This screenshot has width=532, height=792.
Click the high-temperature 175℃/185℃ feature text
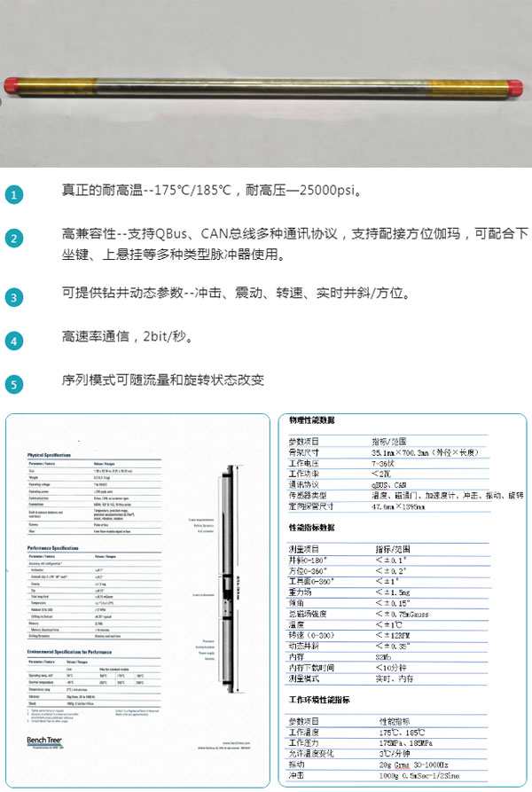coord(211,192)
